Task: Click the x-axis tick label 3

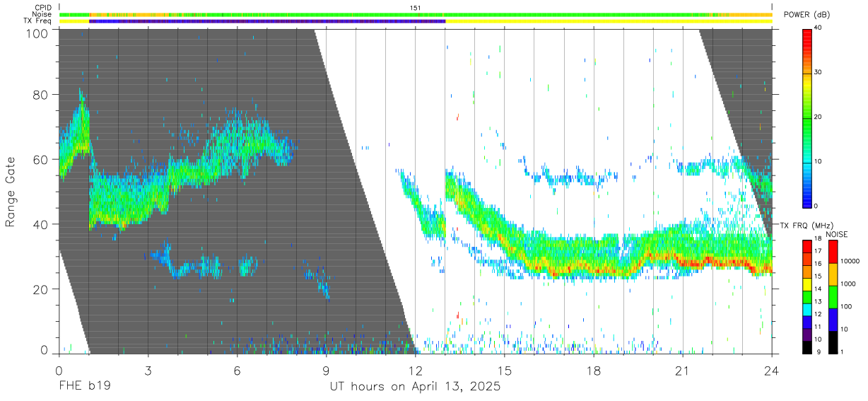Action: 148,371
